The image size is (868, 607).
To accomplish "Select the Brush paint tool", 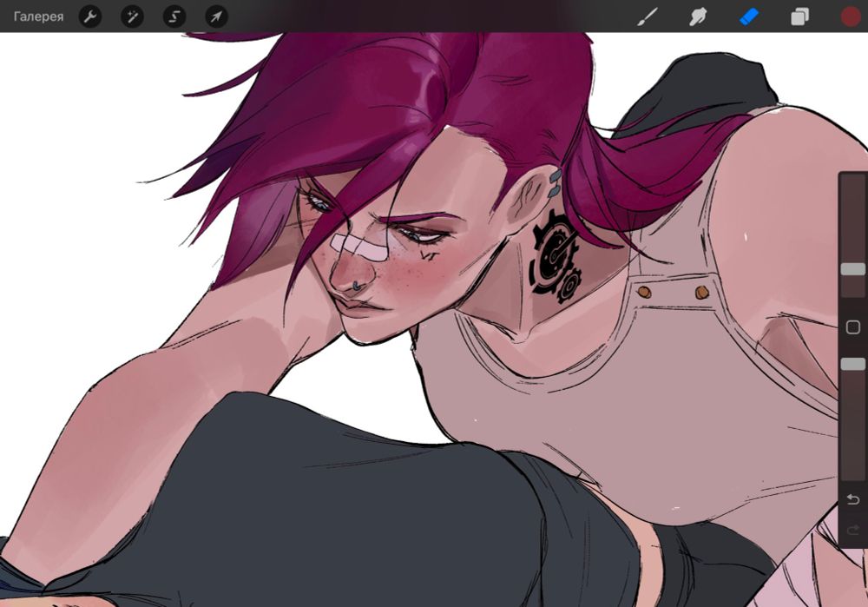I will 648,16.
